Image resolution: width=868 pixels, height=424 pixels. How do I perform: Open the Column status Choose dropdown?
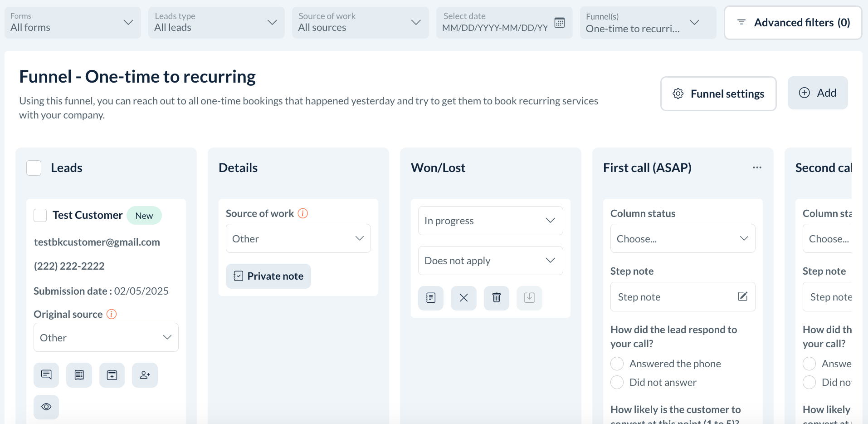click(x=683, y=238)
